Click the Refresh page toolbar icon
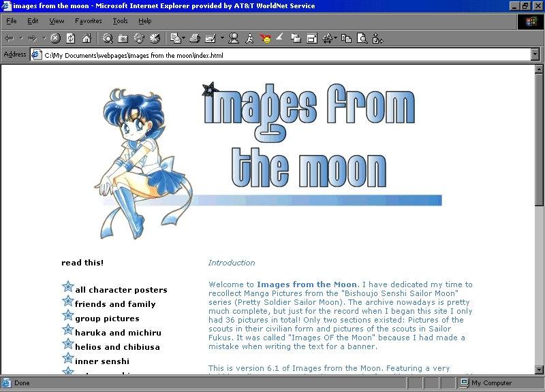 (71, 38)
